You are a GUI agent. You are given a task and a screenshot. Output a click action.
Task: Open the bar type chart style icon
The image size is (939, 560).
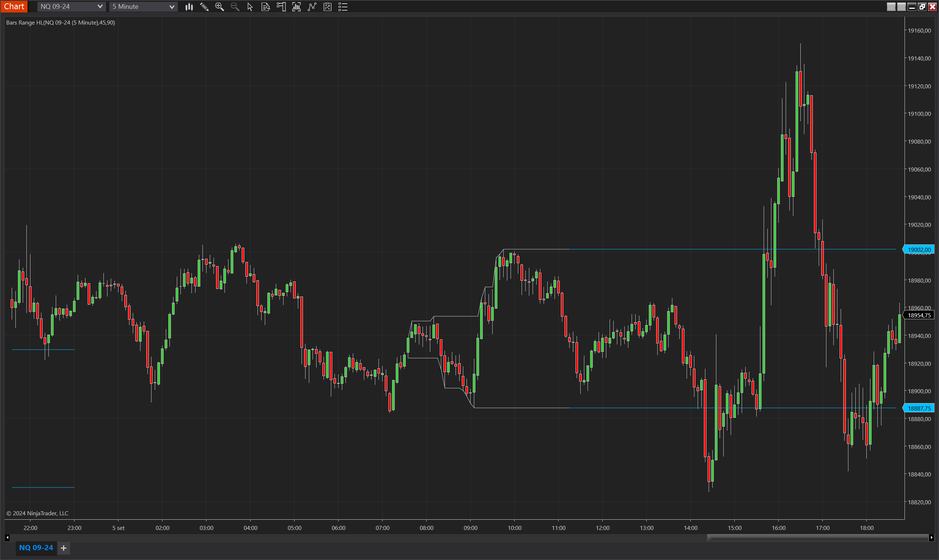(189, 7)
